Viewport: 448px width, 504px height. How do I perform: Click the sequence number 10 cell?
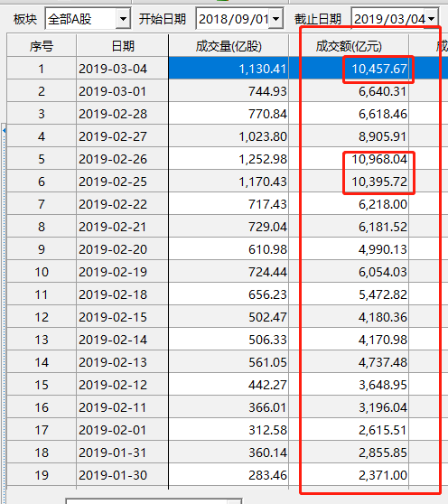[x=42, y=272]
